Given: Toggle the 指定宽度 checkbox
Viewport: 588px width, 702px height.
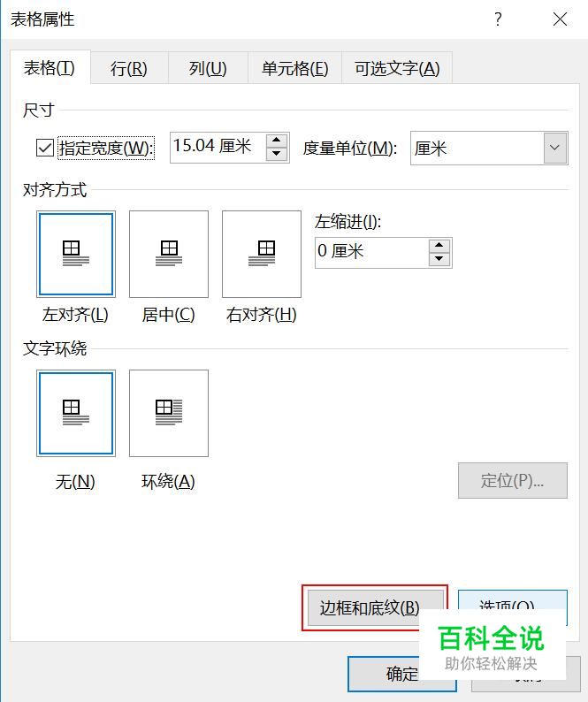Looking at the screenshot, I should [x=45, y=148].
